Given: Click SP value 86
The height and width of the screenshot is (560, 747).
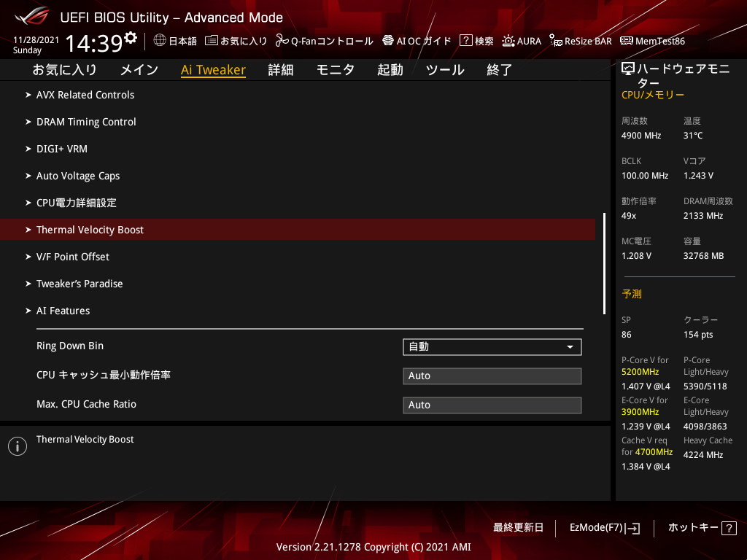Looking at the screenshot, I should (x=626, y=335).
